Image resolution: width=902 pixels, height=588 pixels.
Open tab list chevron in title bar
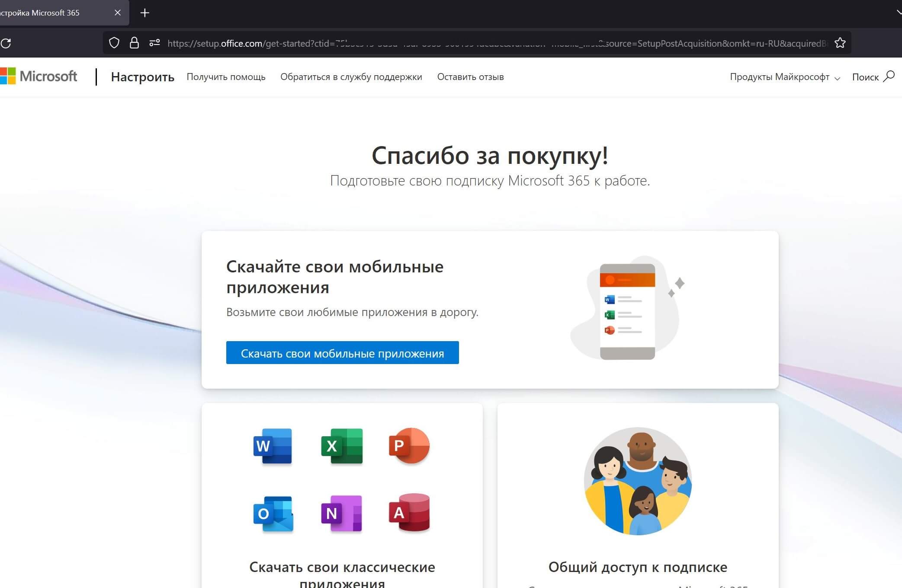[899, 12]
